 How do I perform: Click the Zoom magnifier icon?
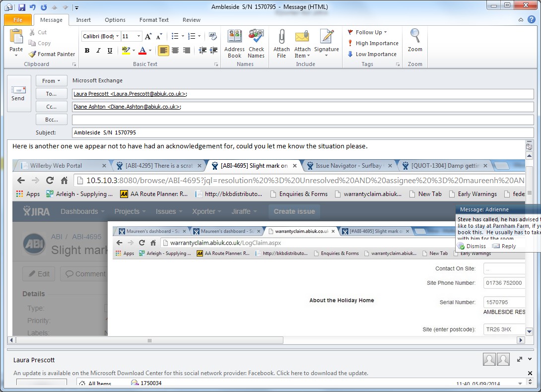pos(415,37)
